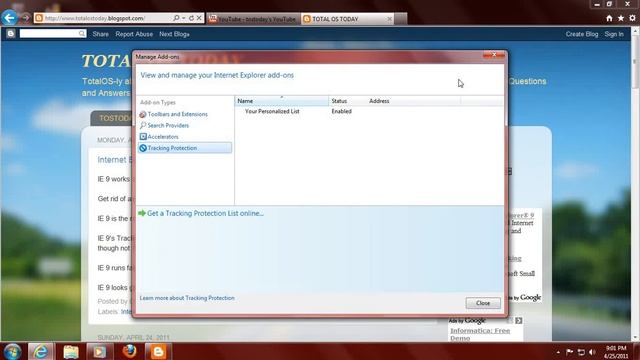
Task: Click the Blogger navbar search field
Action: tap(49, 33)
